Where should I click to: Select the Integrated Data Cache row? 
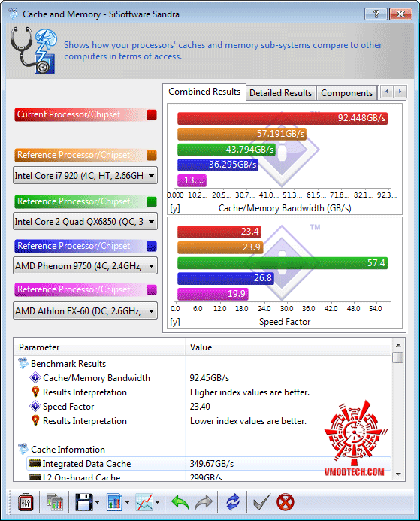pos(209,464)
